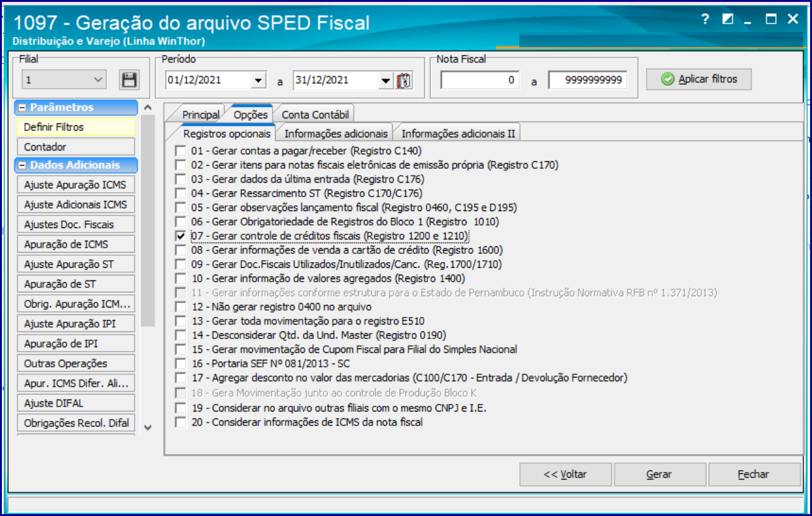This screenshot has height=516, width=812.
Task: Click the sidebar scroll down arrow
Action: point(147,427)
